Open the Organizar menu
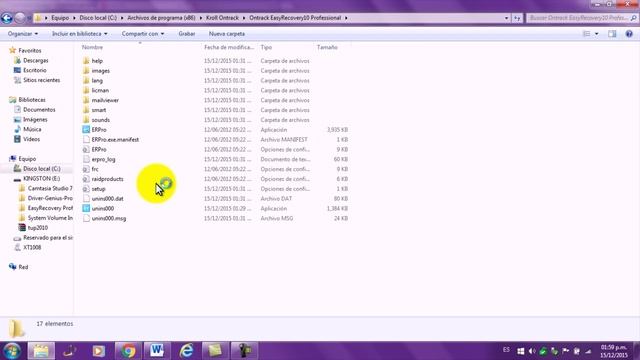Screen dimensions: 640x360 coord(23,34)
